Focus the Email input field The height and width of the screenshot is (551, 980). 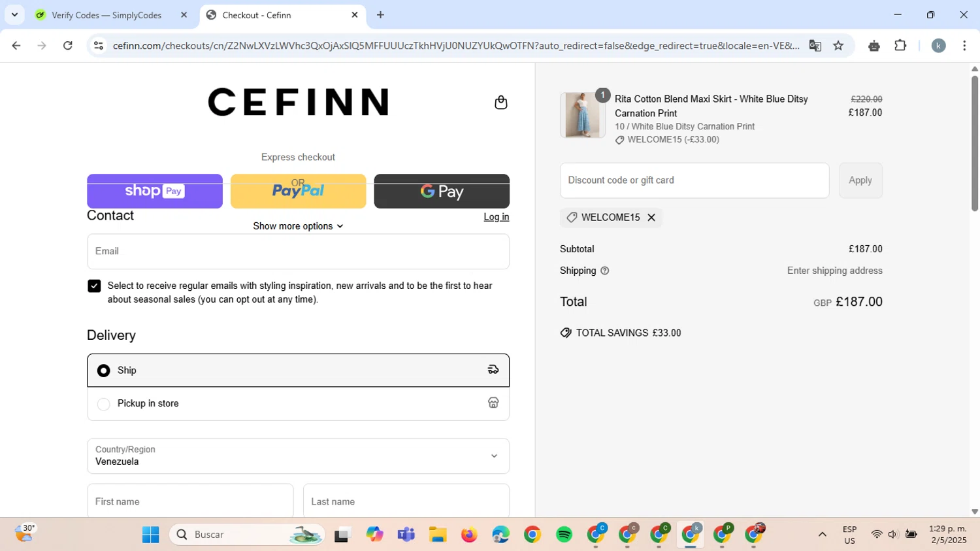click(x=298, y=252)
